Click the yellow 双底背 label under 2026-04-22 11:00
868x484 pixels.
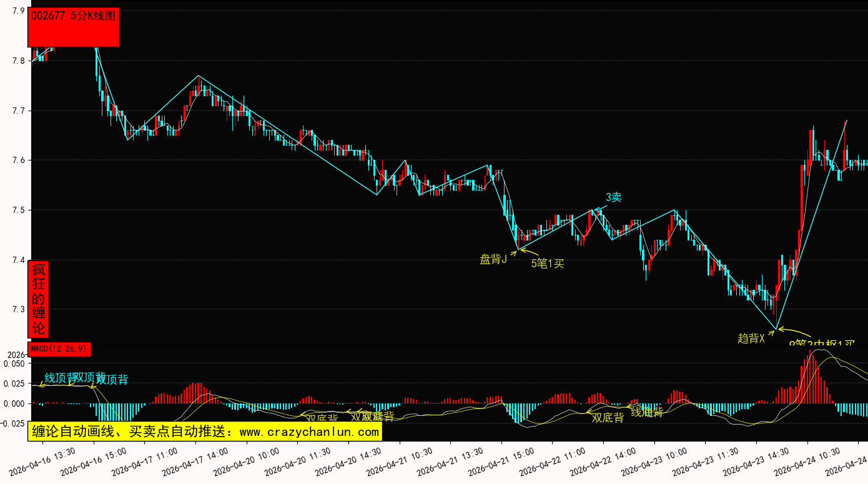[607, 418]
